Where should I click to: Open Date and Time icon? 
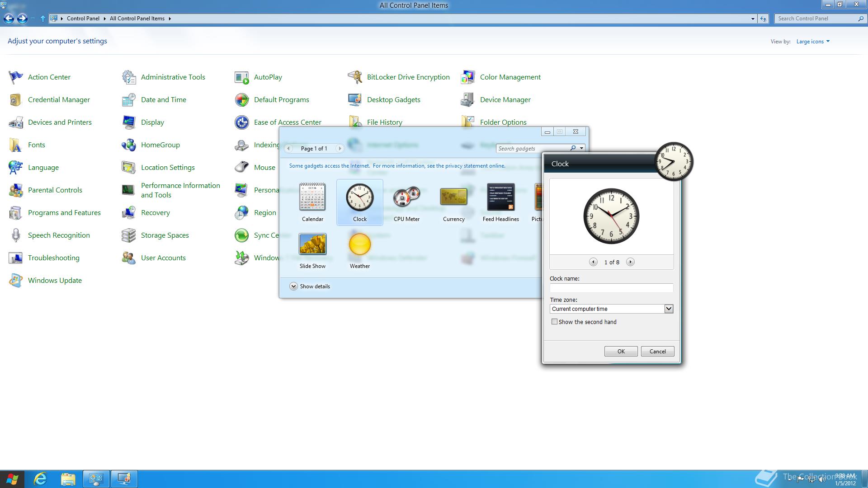pyautogui.click(x=129, y=100)
